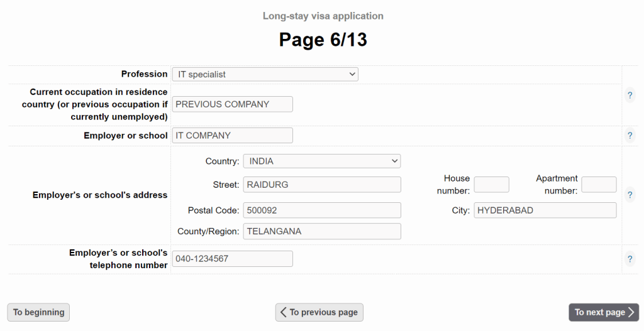Focus the Apartment number input box
The width and height of the screenshot is (644, 331).
(x=599, y=185)
